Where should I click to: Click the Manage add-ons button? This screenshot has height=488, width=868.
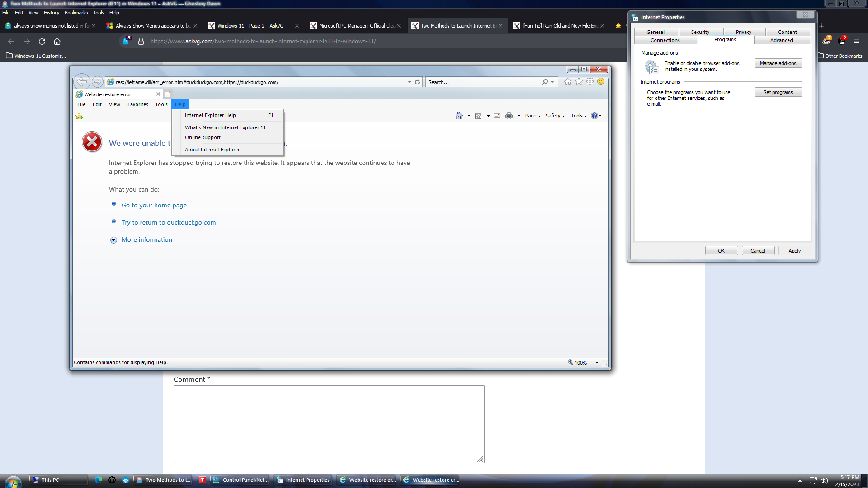[x=778, y=63]
